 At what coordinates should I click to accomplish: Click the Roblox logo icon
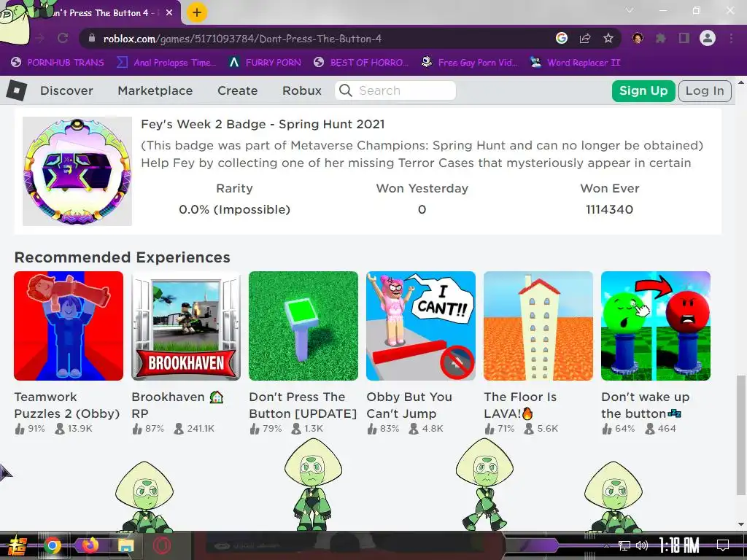coord(17,90)
